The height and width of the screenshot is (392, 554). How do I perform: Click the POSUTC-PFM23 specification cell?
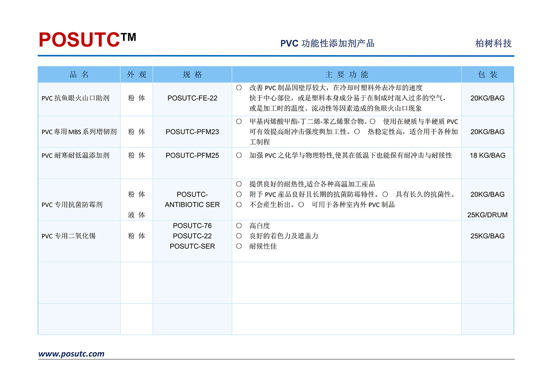tap(192, 132)
